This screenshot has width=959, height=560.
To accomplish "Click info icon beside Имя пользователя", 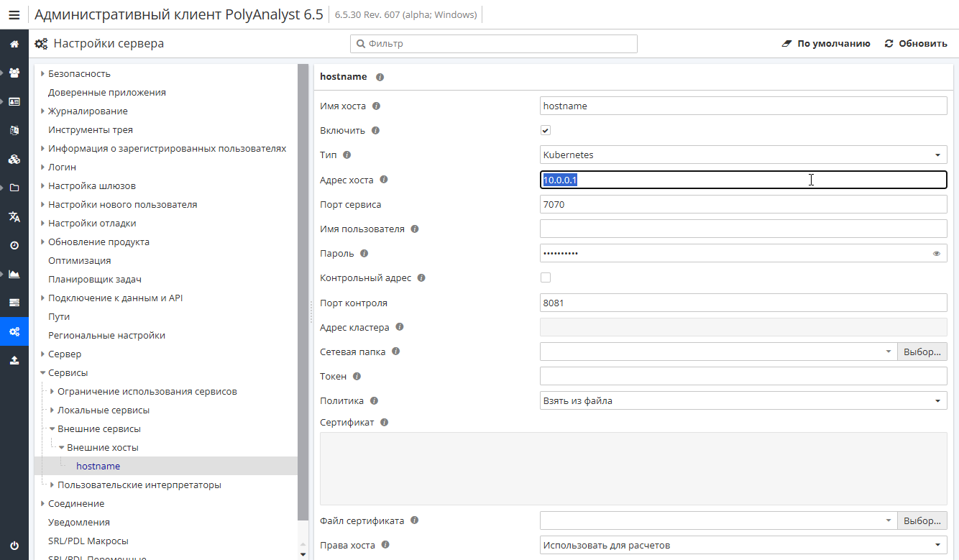I will click(415, 229).
